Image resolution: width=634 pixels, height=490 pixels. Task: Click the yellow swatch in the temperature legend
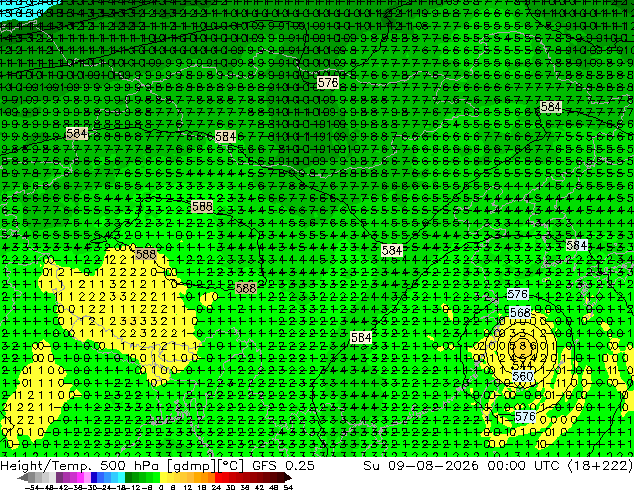coord(163,477)
